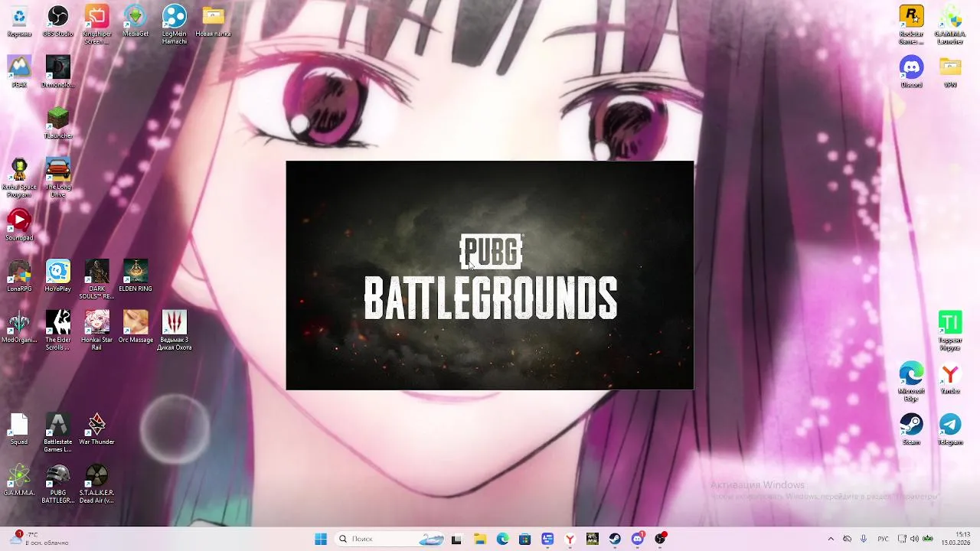Select Honkai Star Rail shortcut
Image resolution: width=980 pixels, height=551 pixels.
(96, 331)
